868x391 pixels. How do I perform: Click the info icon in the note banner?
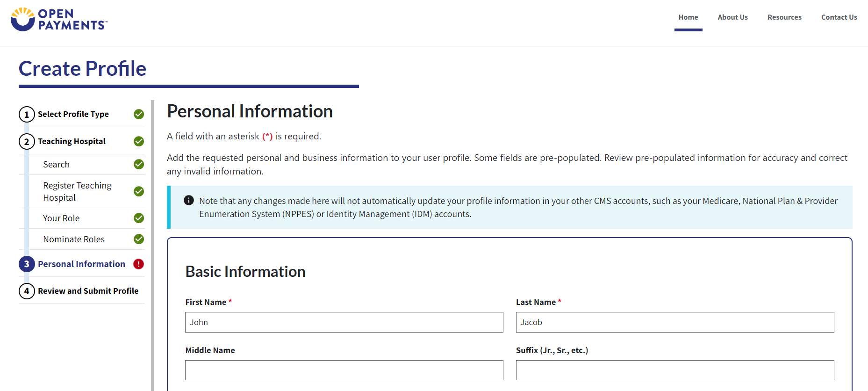click(x=189, y=201)
